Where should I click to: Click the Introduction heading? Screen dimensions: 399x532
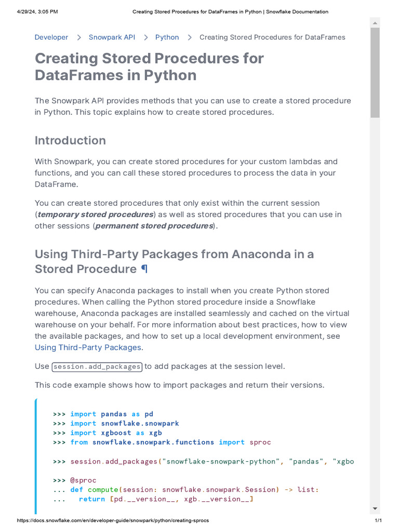70,140
